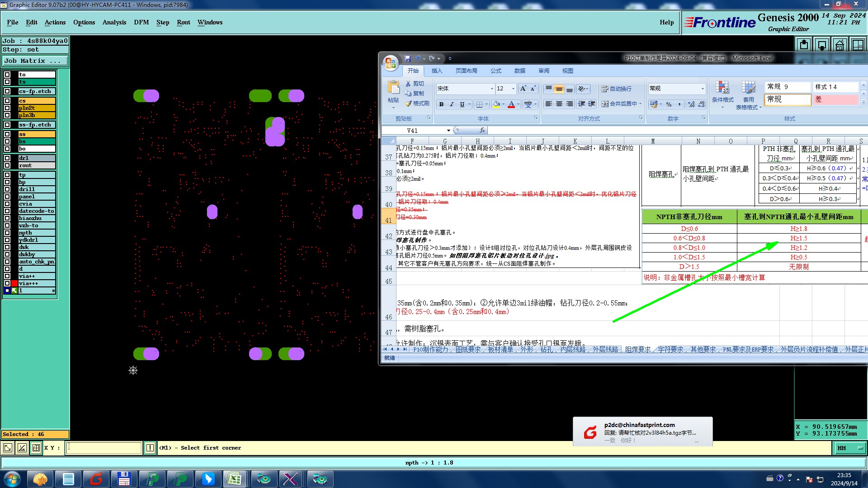Click the fill color bucket icon
The width and height of the screenshot is (868, 488).
coord(496,104)
